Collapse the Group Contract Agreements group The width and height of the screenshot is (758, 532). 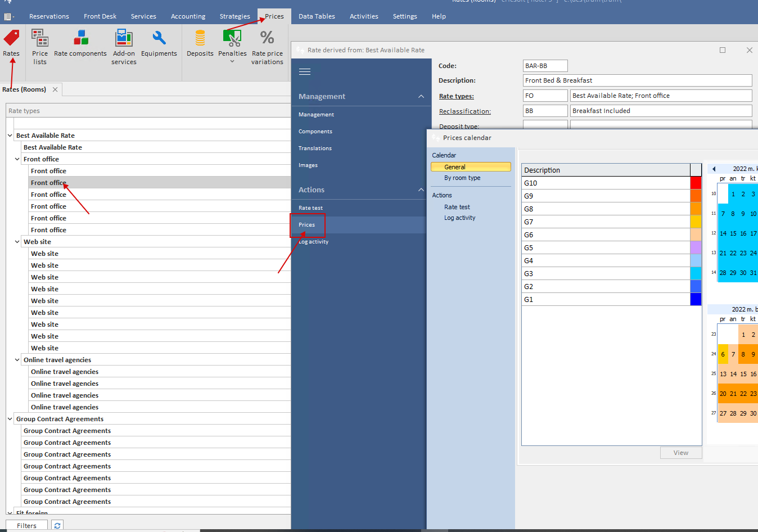pyautogui.click(x=10, y=419)
